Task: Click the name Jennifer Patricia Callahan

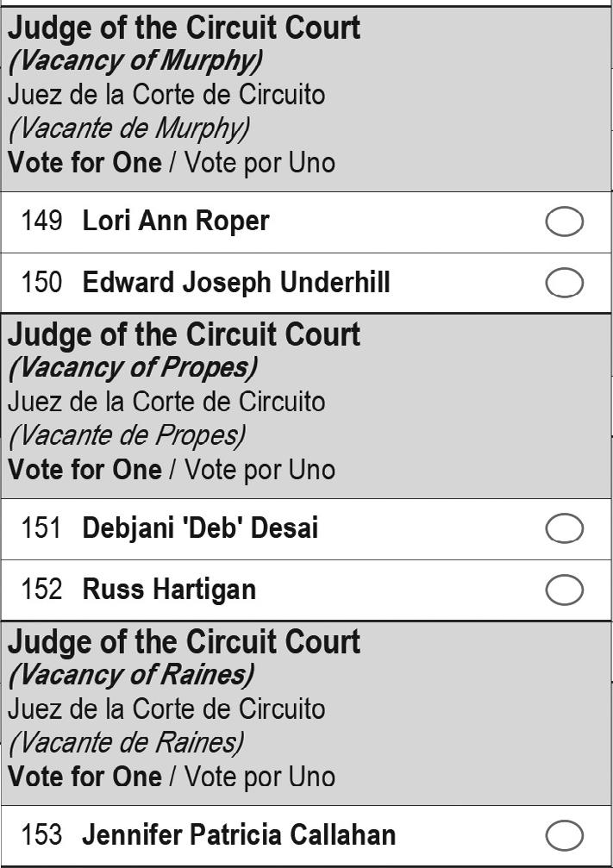Action: tap(239, 835)
